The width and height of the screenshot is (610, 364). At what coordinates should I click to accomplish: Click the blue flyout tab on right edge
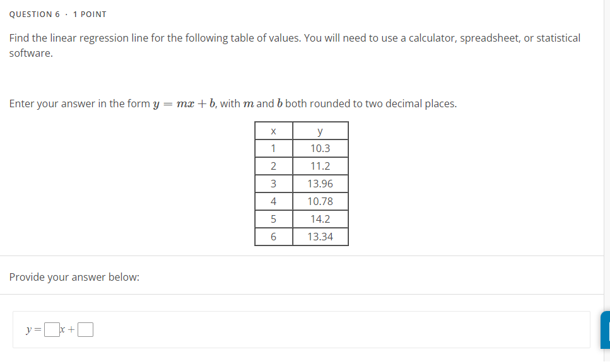point(606,329)
